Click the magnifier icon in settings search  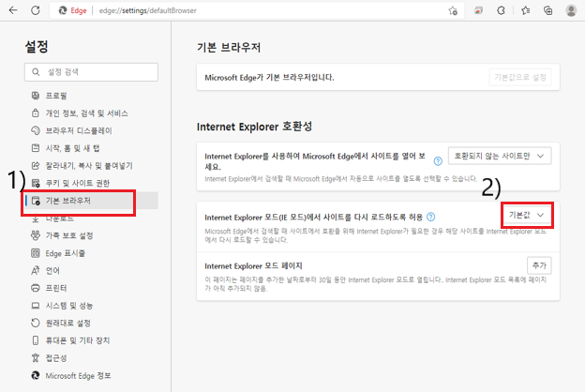click(x=36, y=72)
